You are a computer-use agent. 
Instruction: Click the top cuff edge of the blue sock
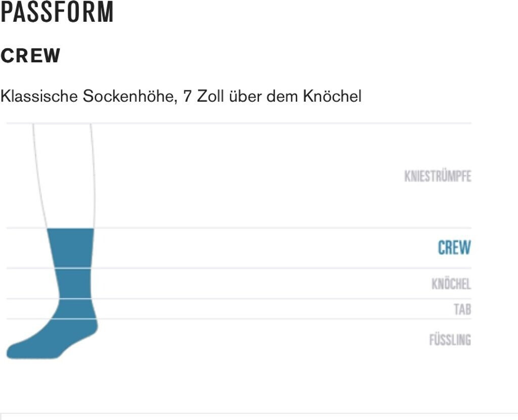pos(70,230)
